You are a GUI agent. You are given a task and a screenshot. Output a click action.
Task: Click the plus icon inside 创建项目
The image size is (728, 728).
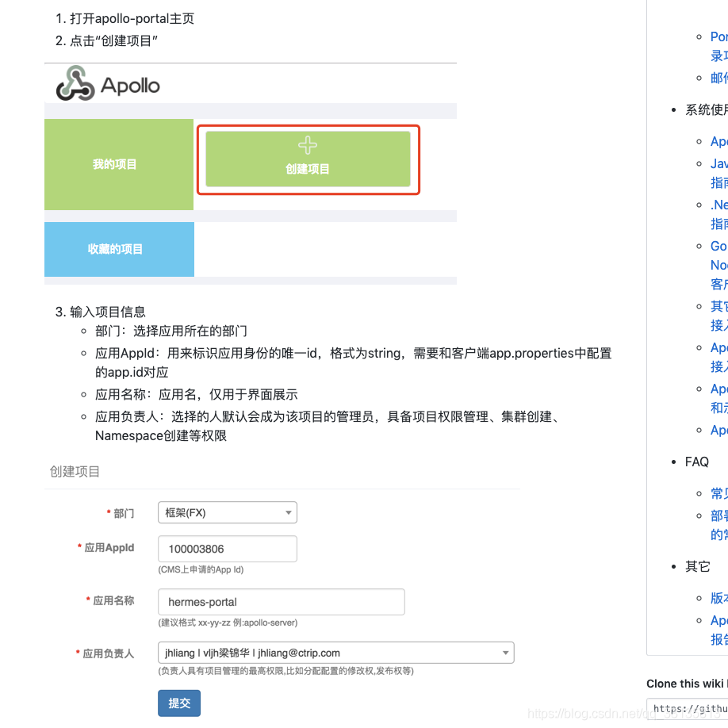pos(308,144)
